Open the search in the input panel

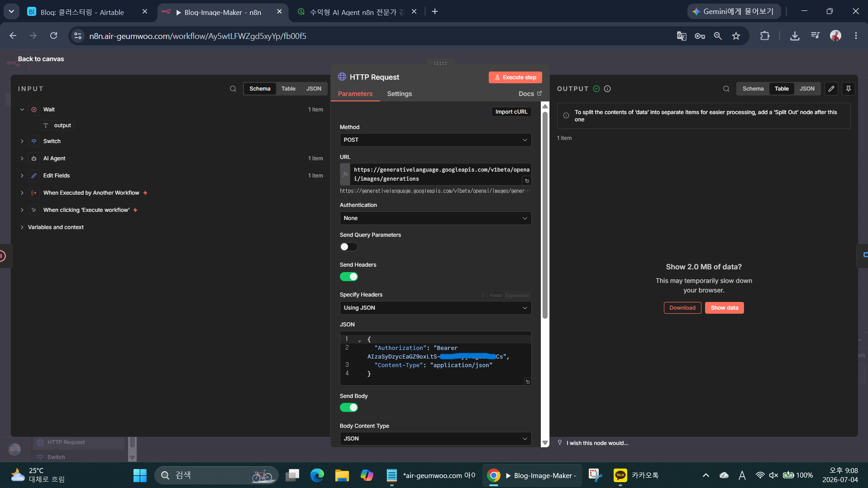[233, 89]
